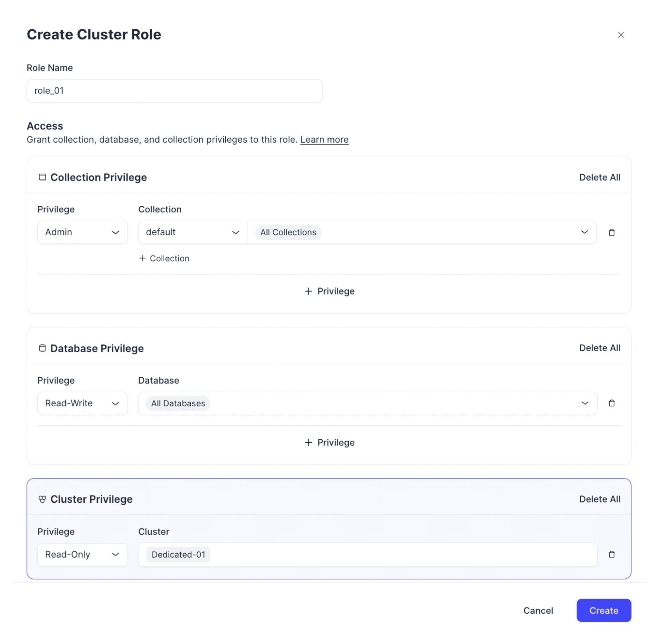
Task: Click the Dedicated-01 tag
Action: pyautogui.click(x=179, y=556)
